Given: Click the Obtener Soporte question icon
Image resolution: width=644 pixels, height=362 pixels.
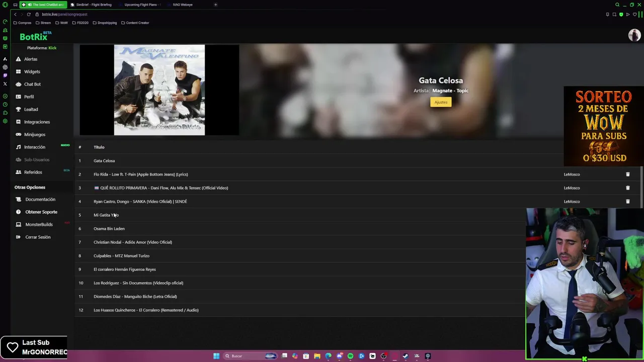Looking at the screenshot, I should (x=19, y=212).
